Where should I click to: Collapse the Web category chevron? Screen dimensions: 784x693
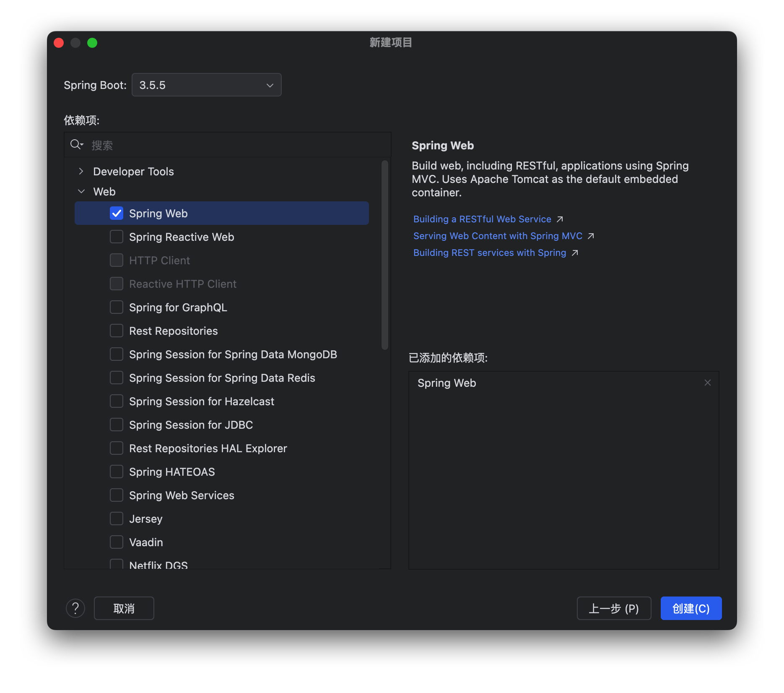pyautogui.click(x=81, y=191)
